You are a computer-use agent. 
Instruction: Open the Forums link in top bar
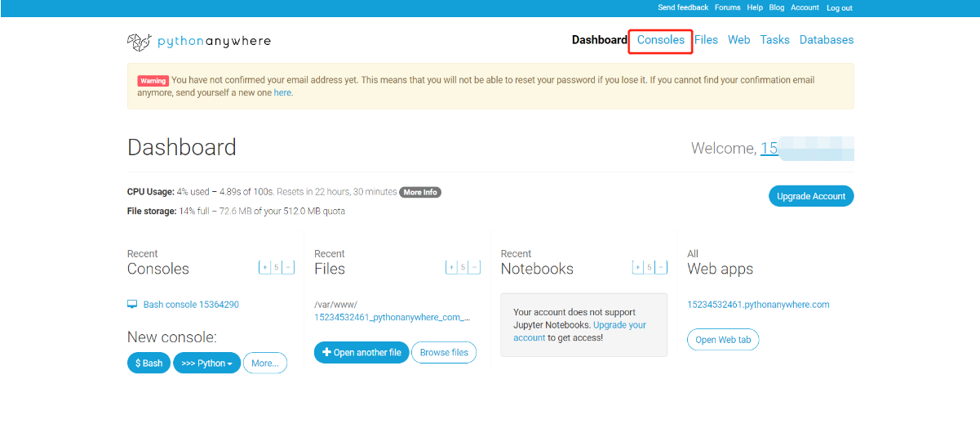pyautogui.click(x=728, y=7)
